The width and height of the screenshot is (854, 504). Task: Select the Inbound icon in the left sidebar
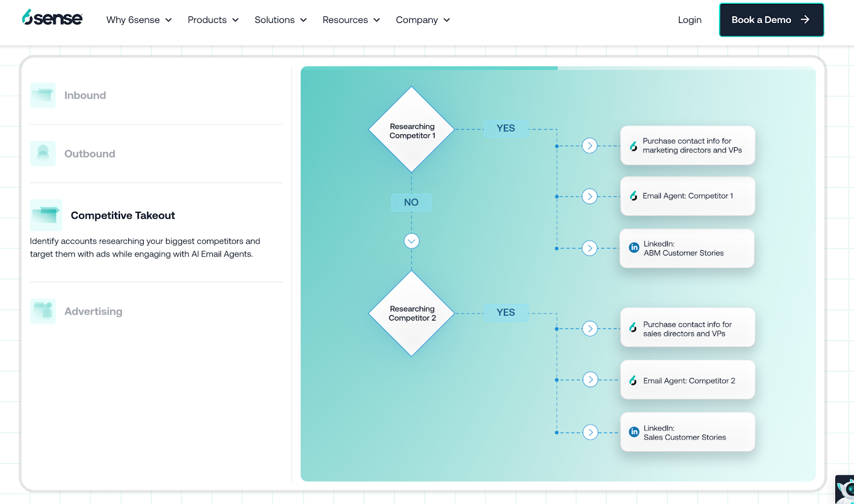(x=42, y=95)
